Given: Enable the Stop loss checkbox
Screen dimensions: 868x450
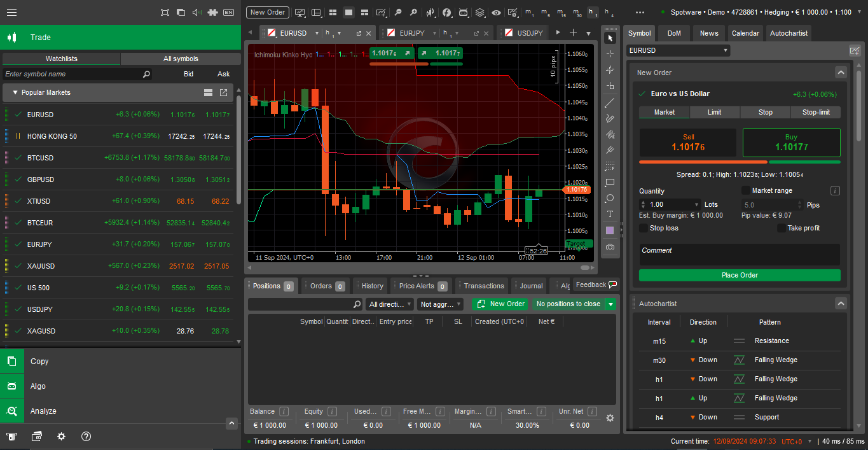Looking at the screenshot, I should coord(644,227).
